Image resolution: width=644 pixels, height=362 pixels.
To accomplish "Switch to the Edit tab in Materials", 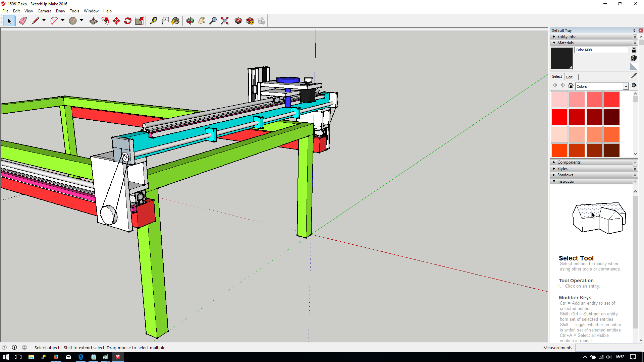I will 569,77.
